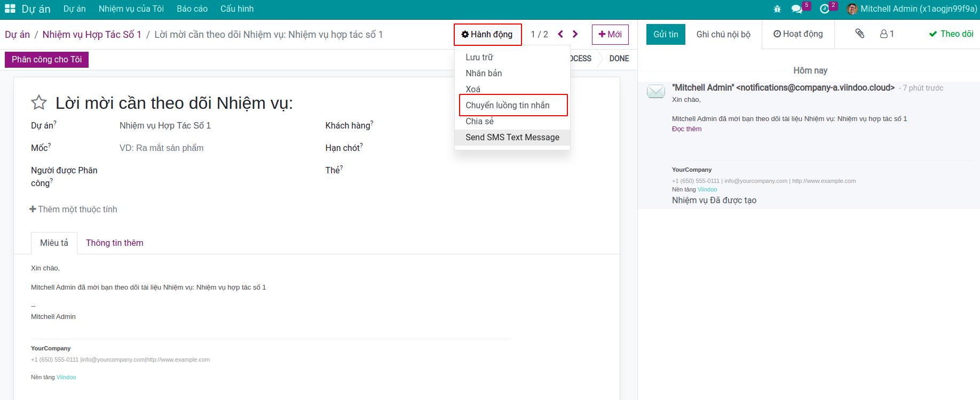Switch to the Miêu tả tab
Viewport: 980px width, 400px height.
point(54,243)
